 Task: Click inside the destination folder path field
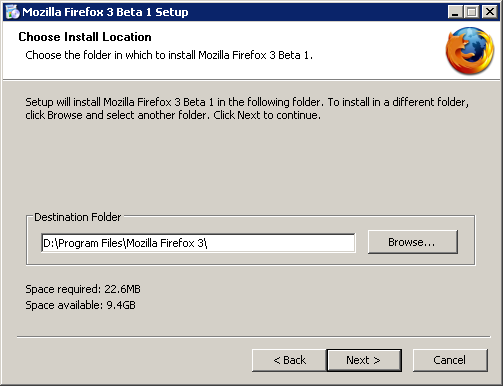pyautogui.click(x=198, y=243)
